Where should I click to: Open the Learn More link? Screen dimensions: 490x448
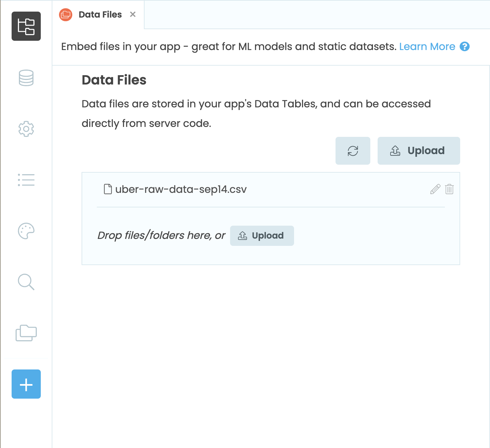427,46
